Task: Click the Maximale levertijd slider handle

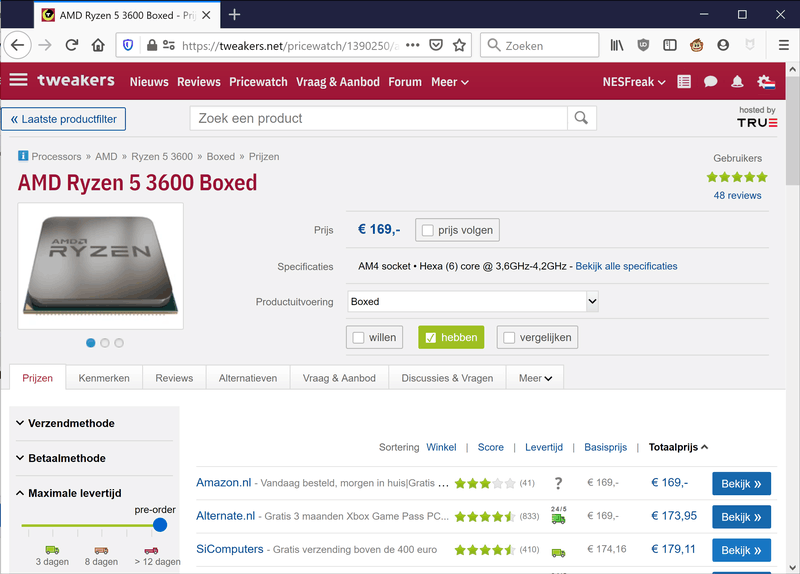Action: [160, 525]
